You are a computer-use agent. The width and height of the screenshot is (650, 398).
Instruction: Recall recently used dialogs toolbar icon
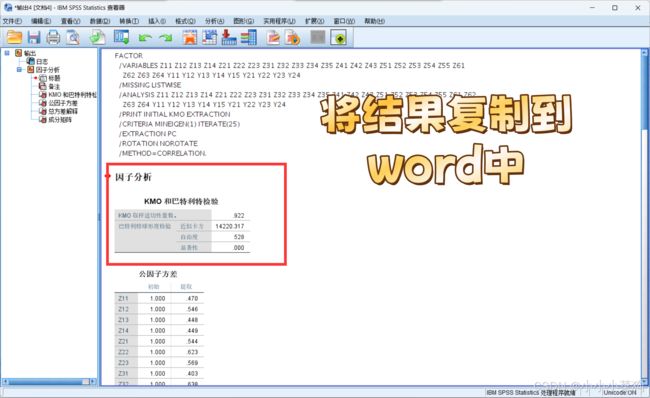click(122, 37)
